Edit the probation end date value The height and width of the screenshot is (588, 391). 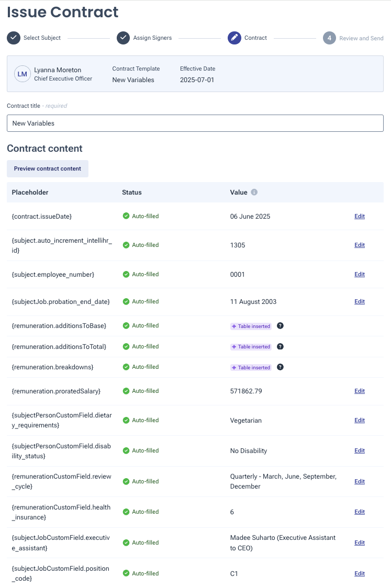click(360, 301)
